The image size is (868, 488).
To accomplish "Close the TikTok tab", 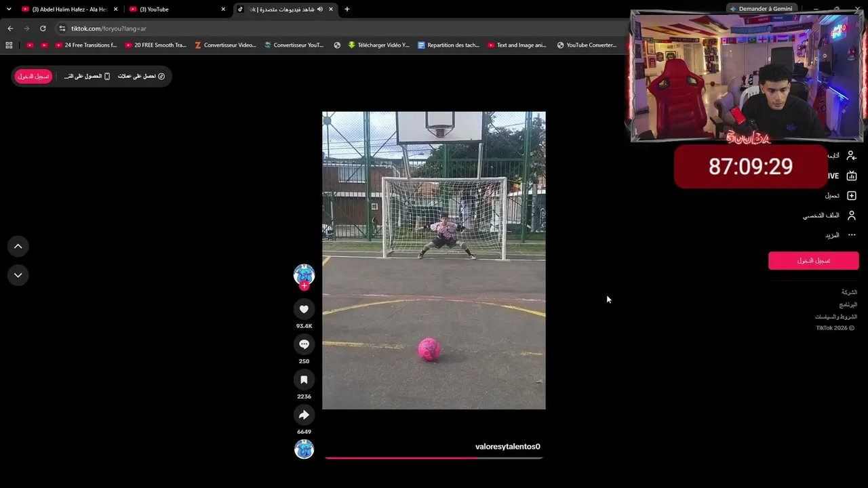I will pos(331,9).
